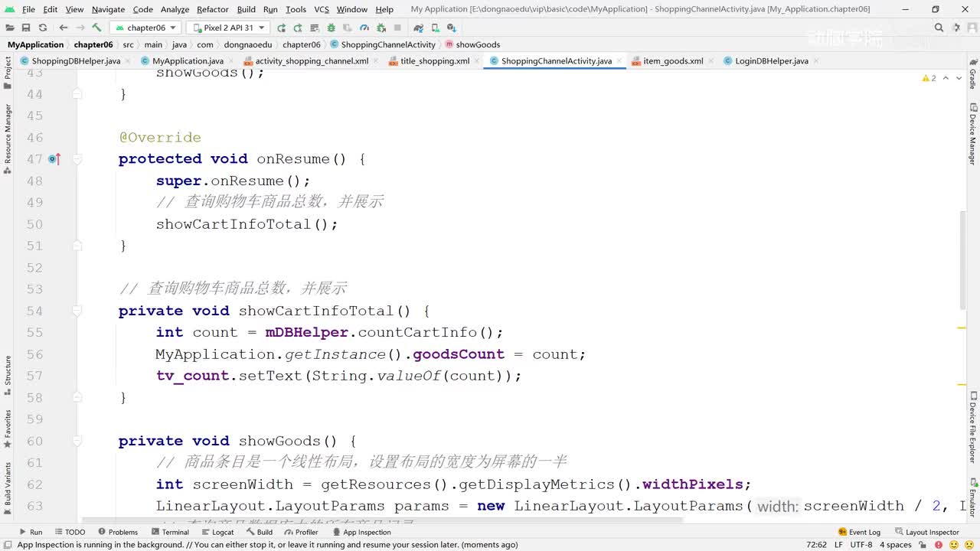Switch to LoginDBHelper.java tab

click(x=772, y=60)
